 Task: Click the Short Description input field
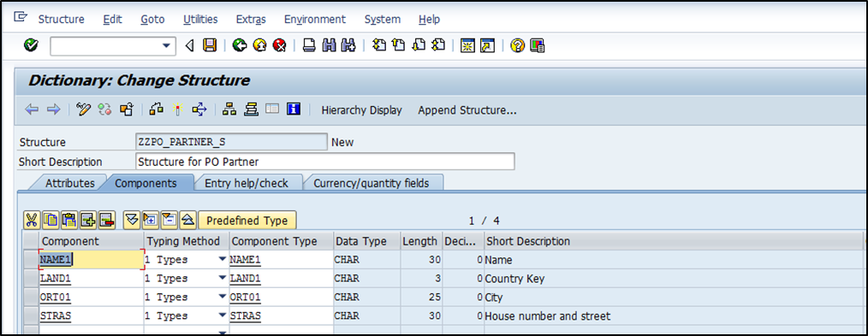click(325, 162)
